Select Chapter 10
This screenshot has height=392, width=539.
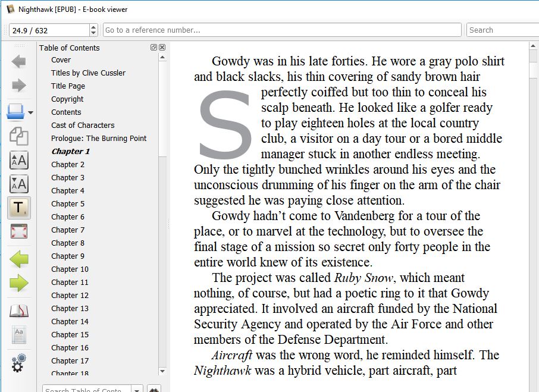point(70,269)
